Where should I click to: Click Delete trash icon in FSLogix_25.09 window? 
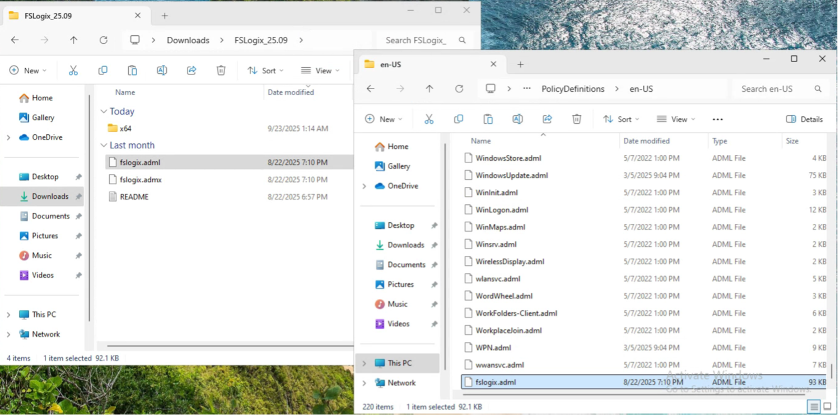[x=221, y=70]
